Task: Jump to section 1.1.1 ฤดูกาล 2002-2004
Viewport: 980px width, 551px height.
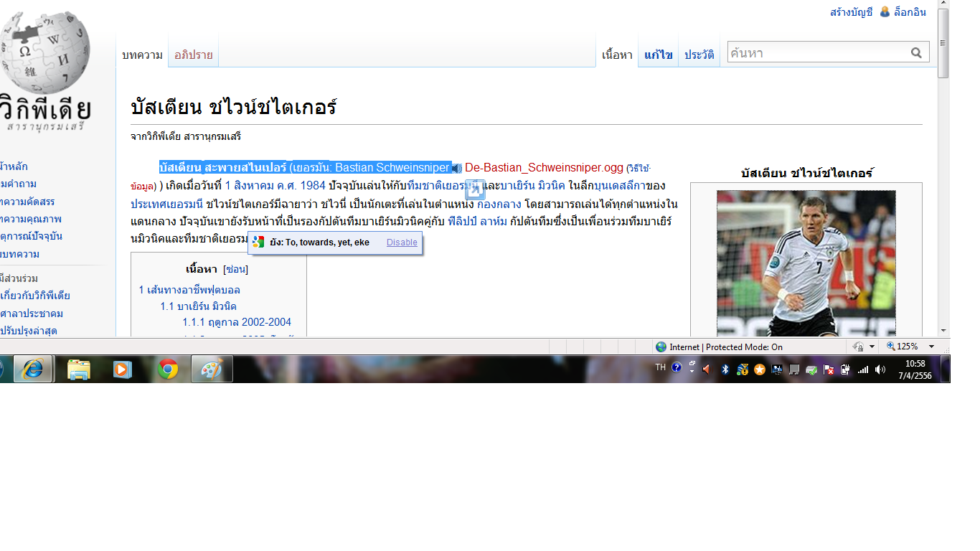Action: (x=237, y=322)
